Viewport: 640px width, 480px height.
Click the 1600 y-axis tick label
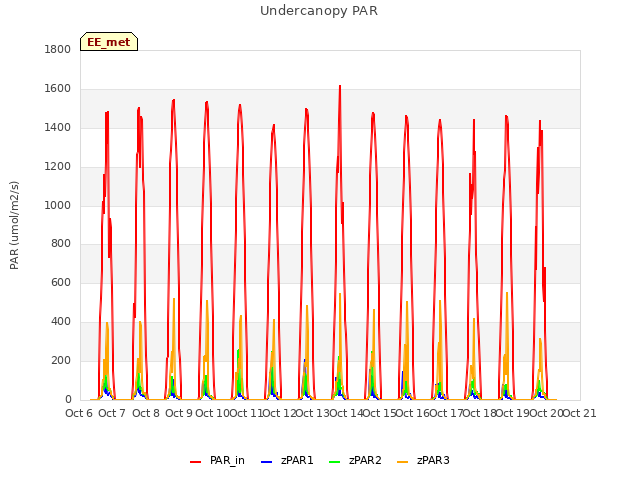58,89
